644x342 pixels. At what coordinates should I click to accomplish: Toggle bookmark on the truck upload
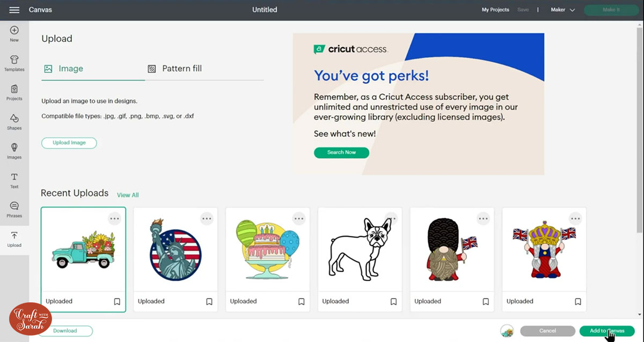click(x=117, y=302)
